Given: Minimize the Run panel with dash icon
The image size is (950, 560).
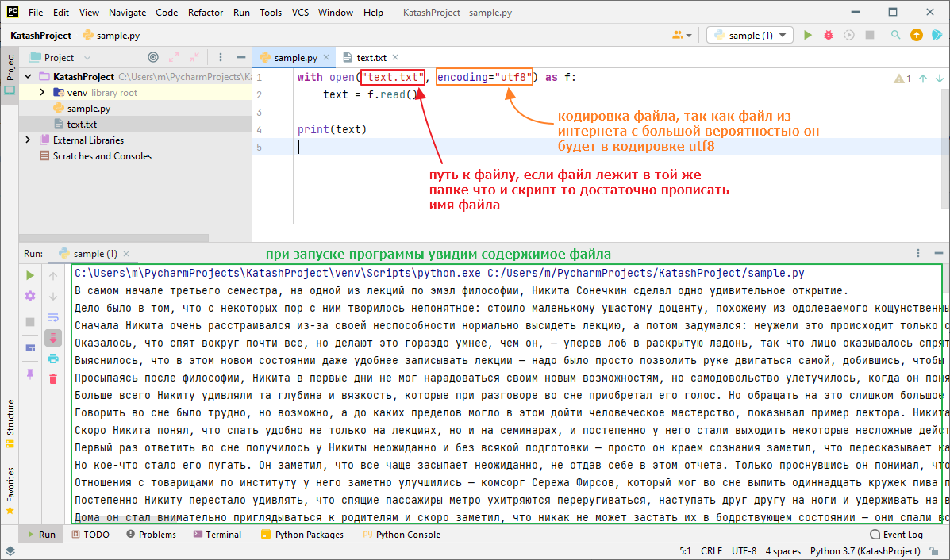Looking at the screenshot, I should [938, 253].
